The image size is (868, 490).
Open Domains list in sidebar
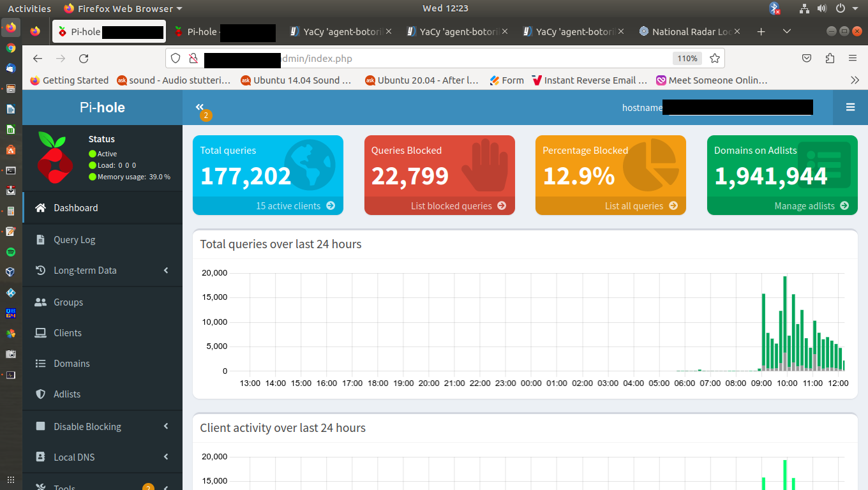tap(71, 364)
